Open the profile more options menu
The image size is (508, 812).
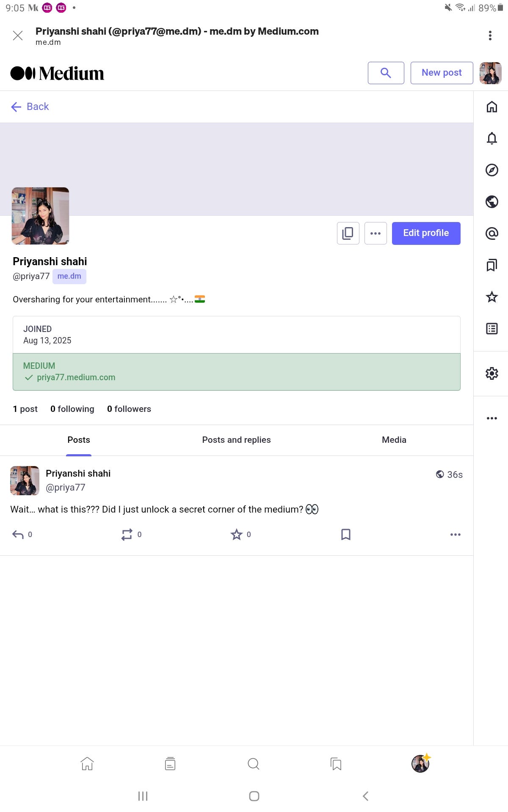click(375, 233)
